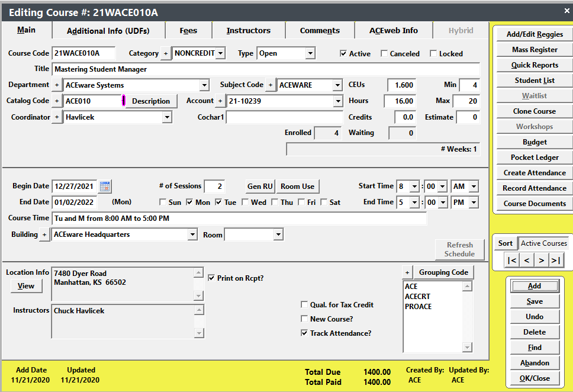The image size is (573, 392).
Task: Jump to the first course record
Action: 511,259
